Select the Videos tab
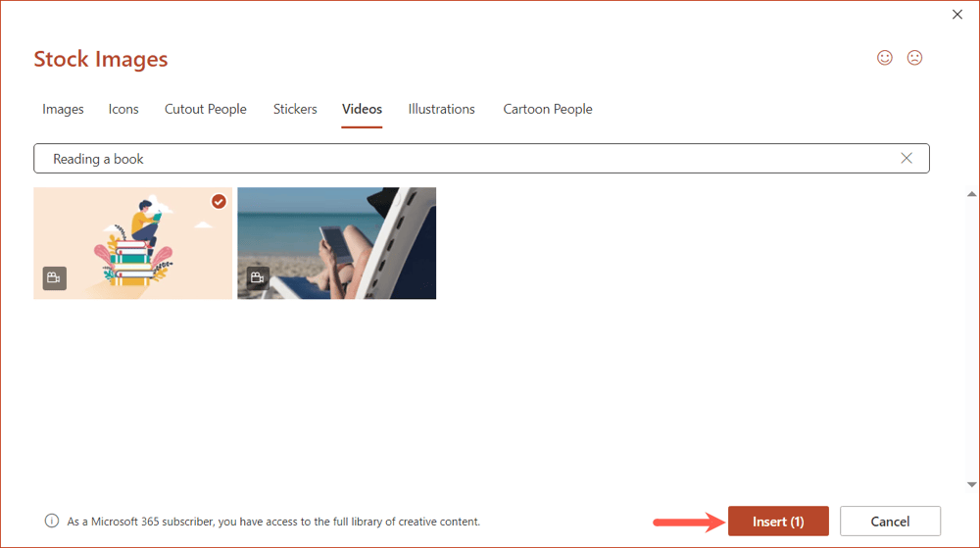 (x=362, y=110)
